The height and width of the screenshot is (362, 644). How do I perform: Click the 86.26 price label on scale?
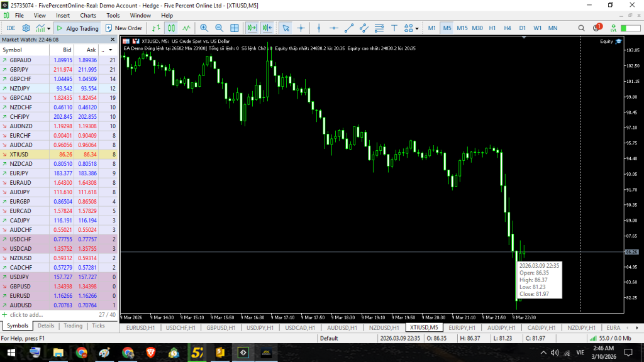[631, 251]
